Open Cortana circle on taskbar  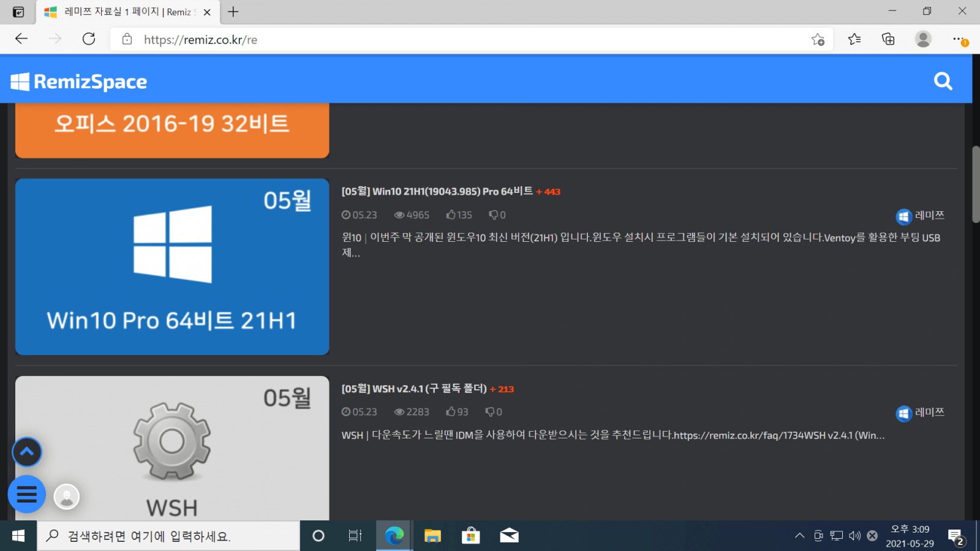click(318, 536)
